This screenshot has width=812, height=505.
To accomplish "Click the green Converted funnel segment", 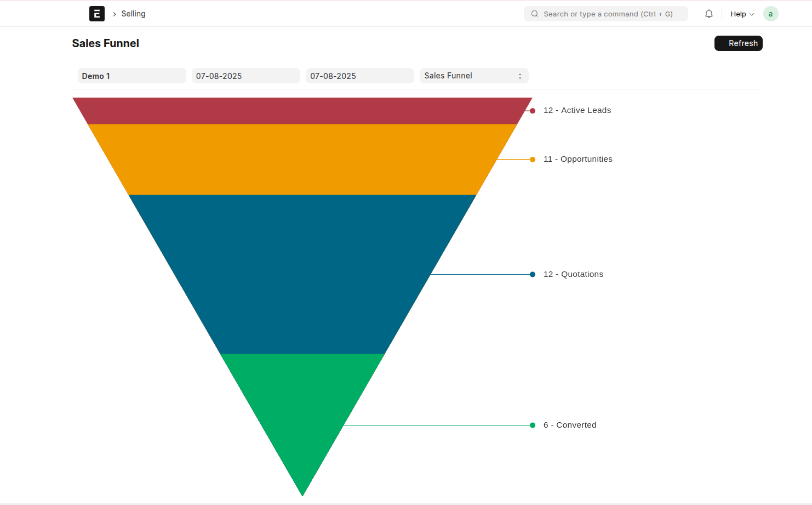I will click(x=302, y=417).
